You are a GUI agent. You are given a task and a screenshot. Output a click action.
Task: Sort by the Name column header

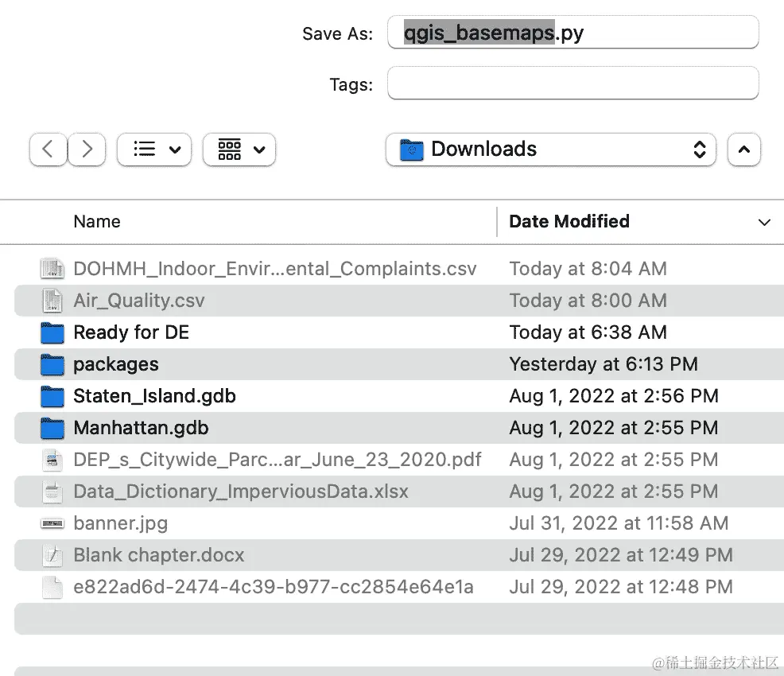97,222
